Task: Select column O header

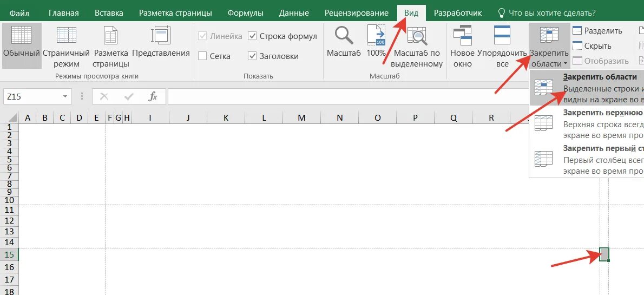Action: (x=377, y=118)
